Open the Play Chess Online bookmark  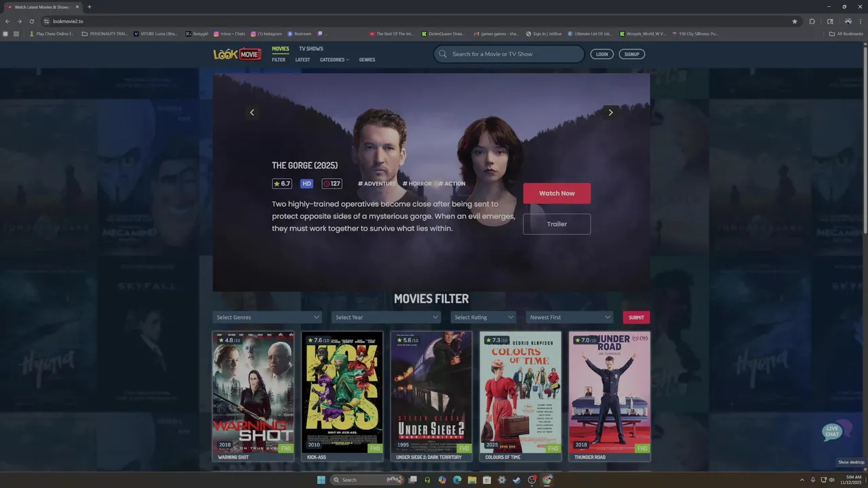point(51,33)
